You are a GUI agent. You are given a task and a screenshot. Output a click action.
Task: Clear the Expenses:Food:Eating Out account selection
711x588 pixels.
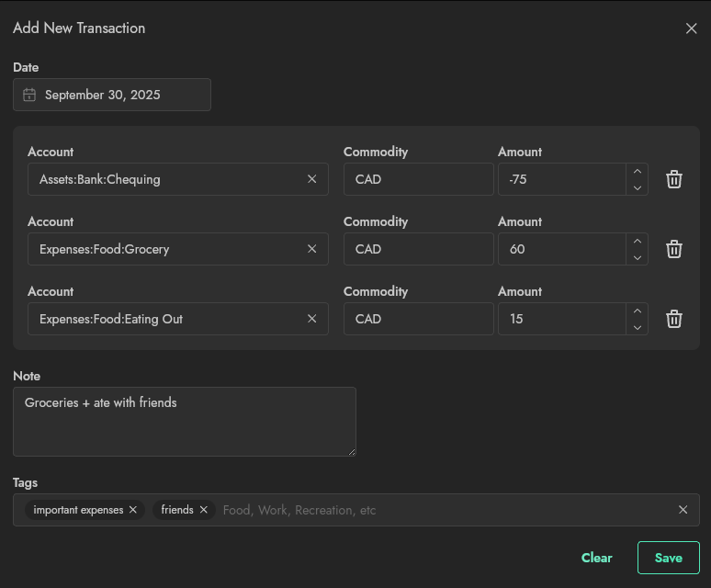pos(311,319)
